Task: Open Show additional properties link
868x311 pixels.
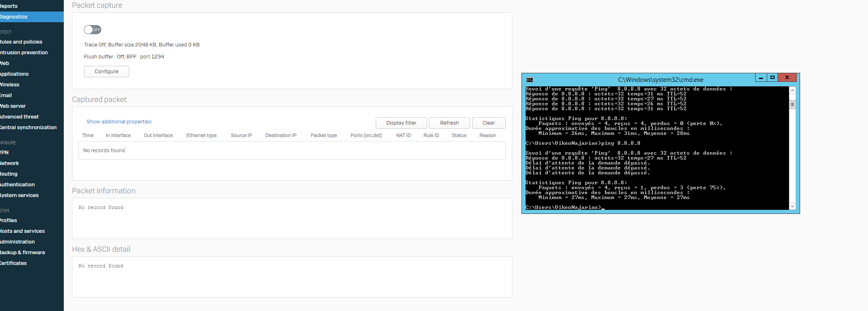Action: [x=119, y=122]
